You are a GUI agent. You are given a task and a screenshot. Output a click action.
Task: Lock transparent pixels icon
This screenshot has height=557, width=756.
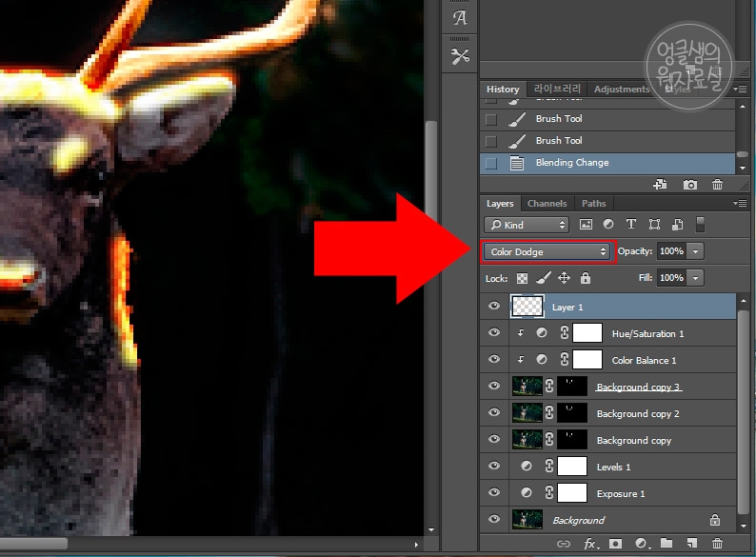[x=522, y=278]
